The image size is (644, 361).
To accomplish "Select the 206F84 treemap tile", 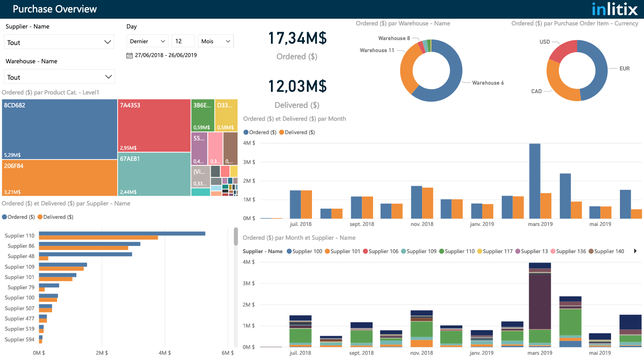I will click(x=60, y=178).
